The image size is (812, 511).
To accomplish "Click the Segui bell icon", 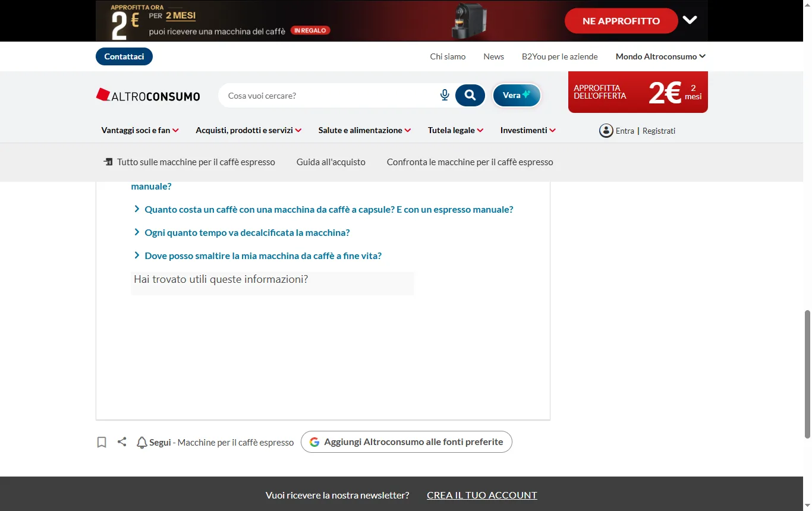I will (141, 442).
